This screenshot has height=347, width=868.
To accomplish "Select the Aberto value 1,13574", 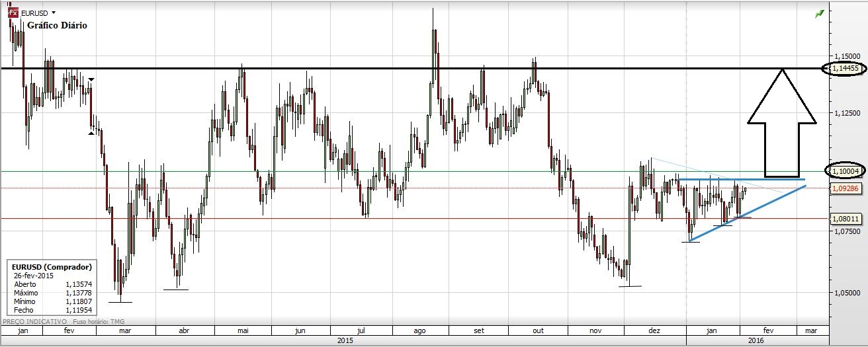I will 77,284.
